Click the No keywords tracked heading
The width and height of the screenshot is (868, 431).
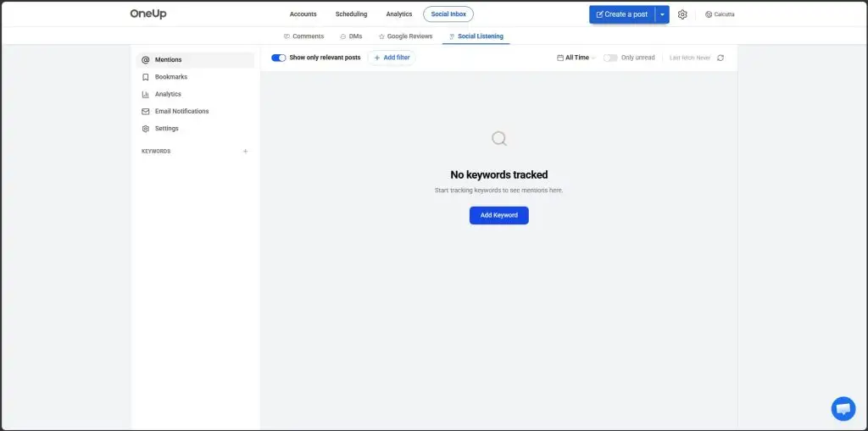[x=498, y=174]
